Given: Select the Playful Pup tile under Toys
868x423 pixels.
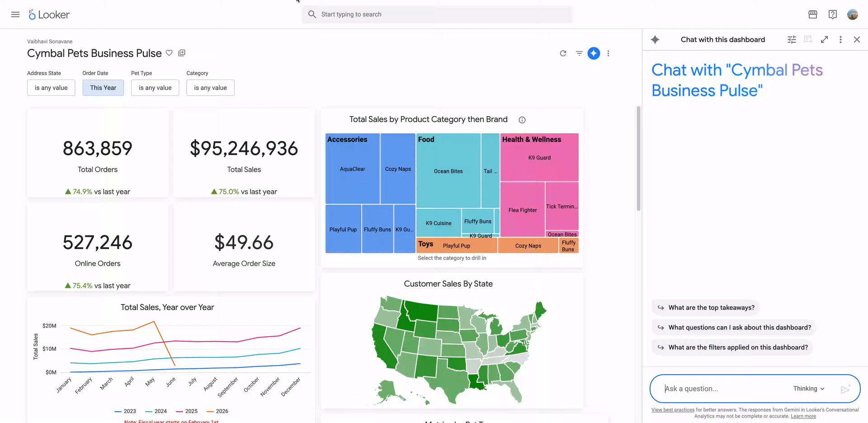Looking at the screenshot, I should click(x=457, y=246).
